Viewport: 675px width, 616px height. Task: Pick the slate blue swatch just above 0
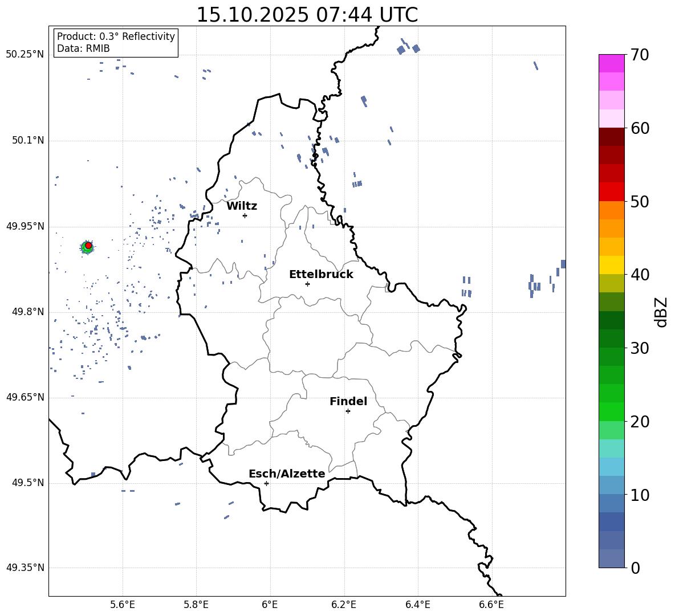point(611,559)
